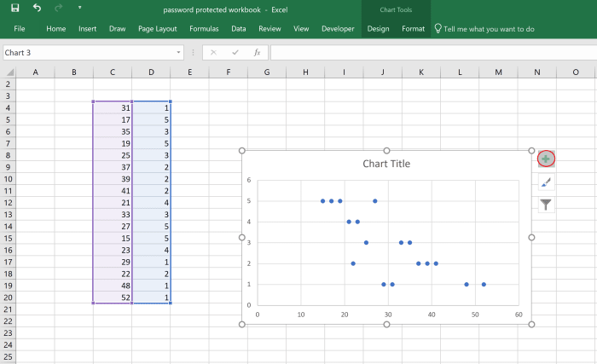
Task: Open the Formulas ribbon tab
Action: click(204, 28)
